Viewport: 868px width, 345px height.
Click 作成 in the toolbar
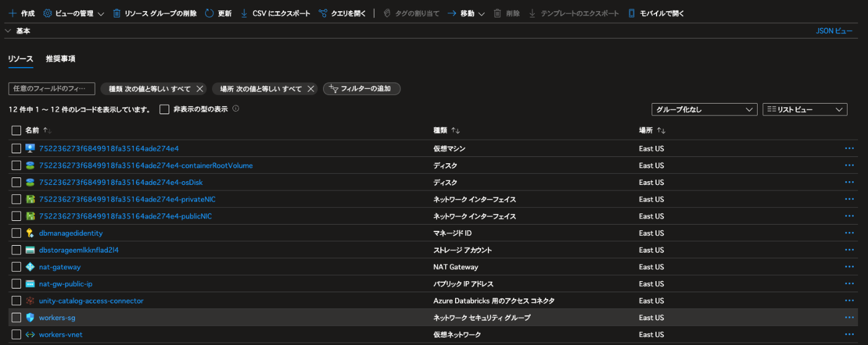22,13
